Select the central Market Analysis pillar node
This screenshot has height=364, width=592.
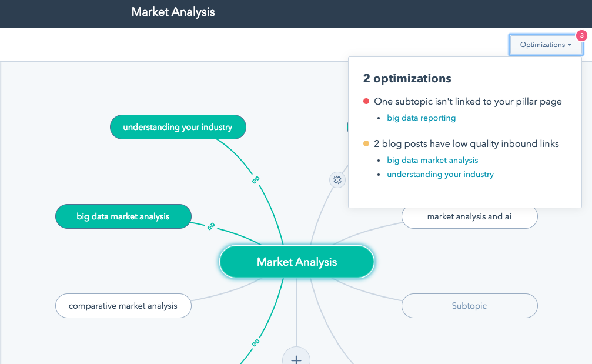click(296, 262)
